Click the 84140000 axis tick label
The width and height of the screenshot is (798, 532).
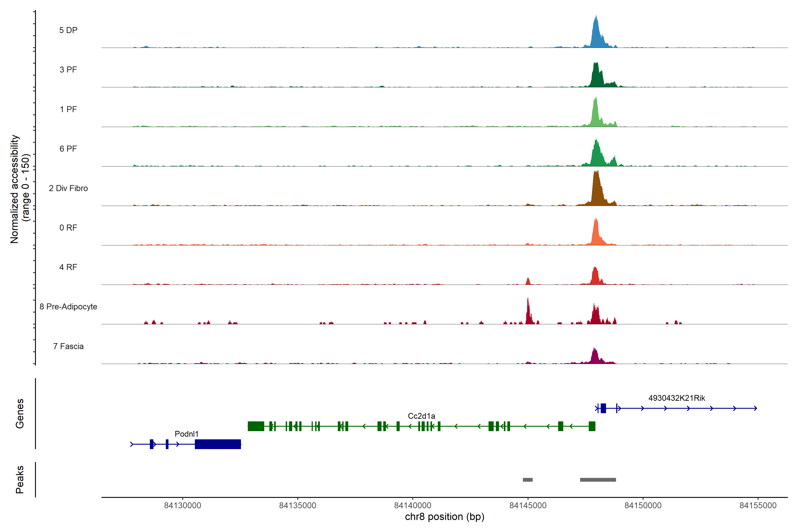413,505
